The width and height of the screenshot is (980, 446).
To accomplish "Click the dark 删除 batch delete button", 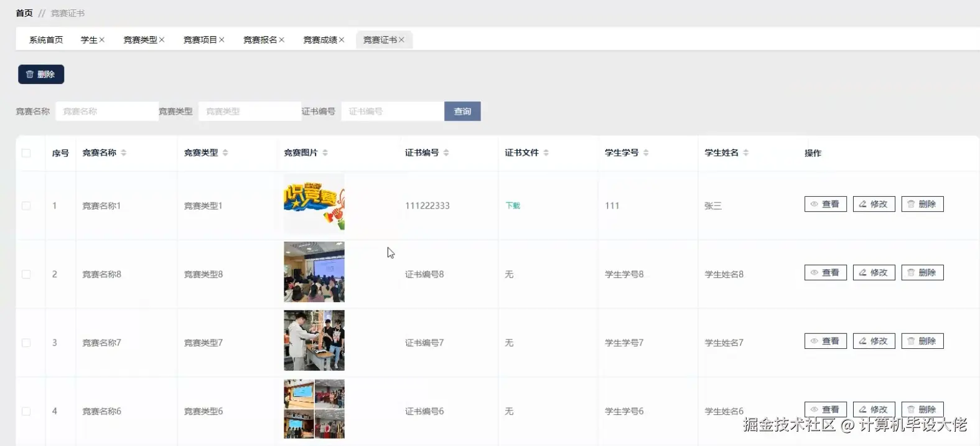I will pos(41,74).
